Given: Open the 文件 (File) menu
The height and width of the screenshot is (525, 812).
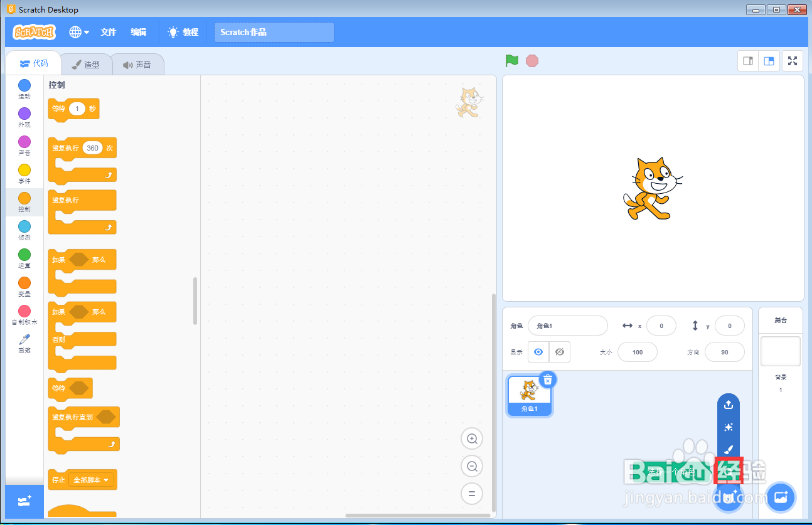Looking at the screenshot, I should [x=109, y=32].
